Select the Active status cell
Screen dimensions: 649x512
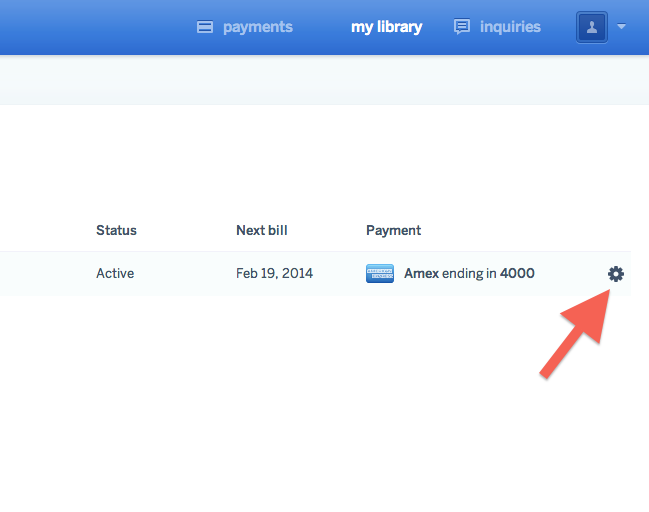(x=115, y=273)
